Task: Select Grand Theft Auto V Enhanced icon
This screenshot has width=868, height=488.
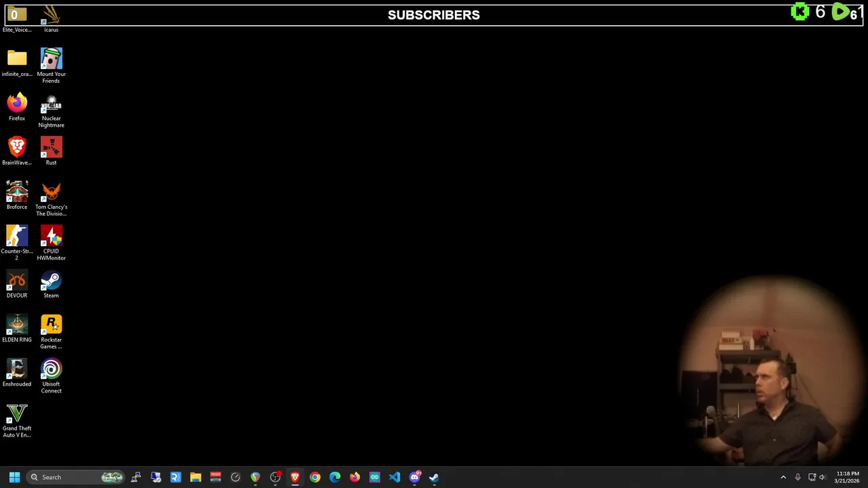Action: (x=17, y=420)
